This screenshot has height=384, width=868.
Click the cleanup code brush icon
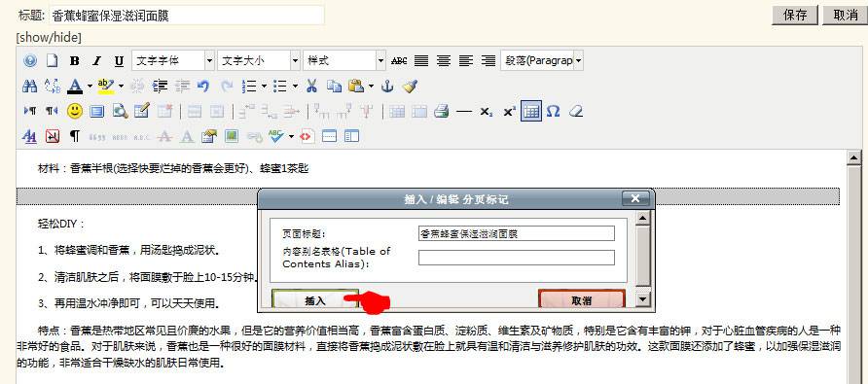point(411,87)
